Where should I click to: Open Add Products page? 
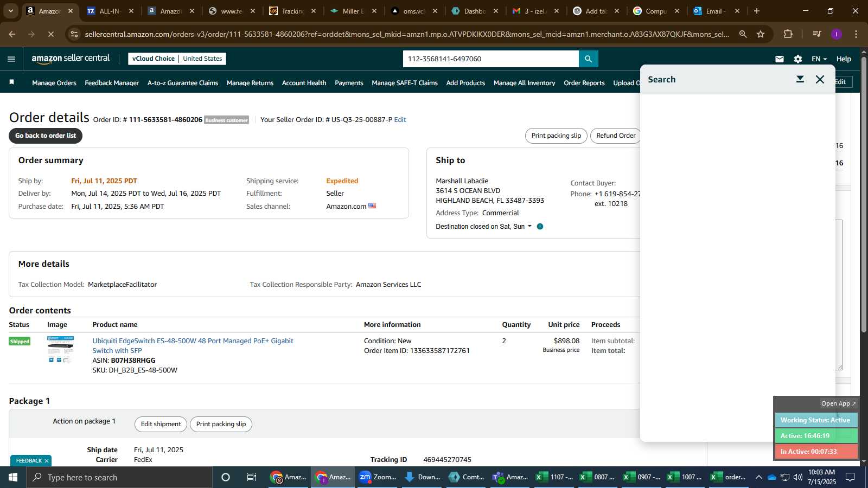point(465,83)
